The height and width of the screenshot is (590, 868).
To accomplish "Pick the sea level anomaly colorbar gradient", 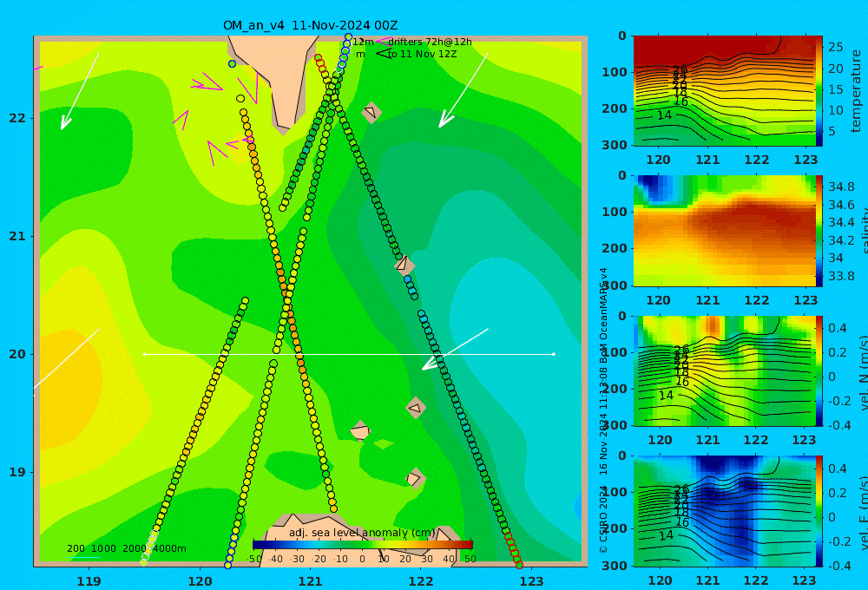I will pyautogui.click(x=362, y=545).
